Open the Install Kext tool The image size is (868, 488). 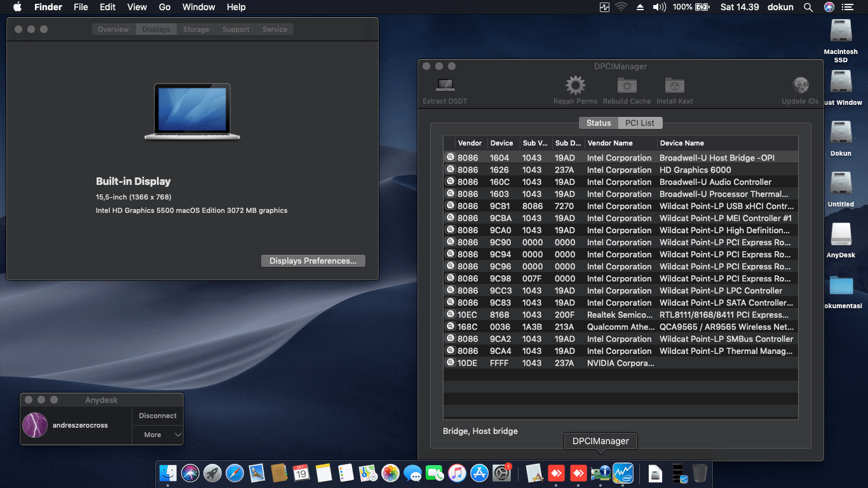point(674,85)
